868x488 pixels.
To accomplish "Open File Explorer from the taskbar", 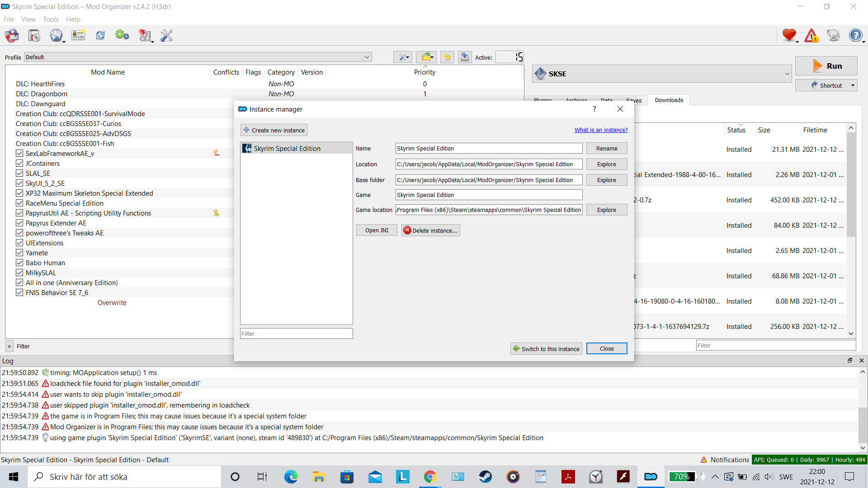I will pos(319,477).
